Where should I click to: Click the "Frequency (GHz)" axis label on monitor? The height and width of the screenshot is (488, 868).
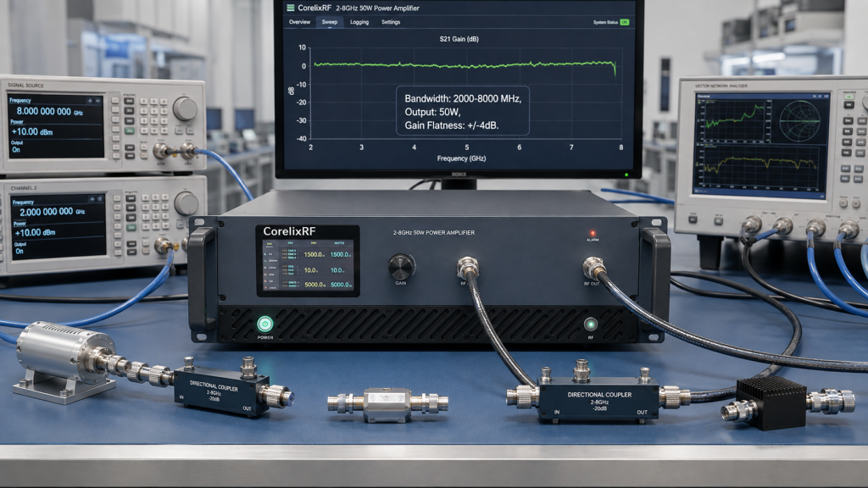(461, 158)
